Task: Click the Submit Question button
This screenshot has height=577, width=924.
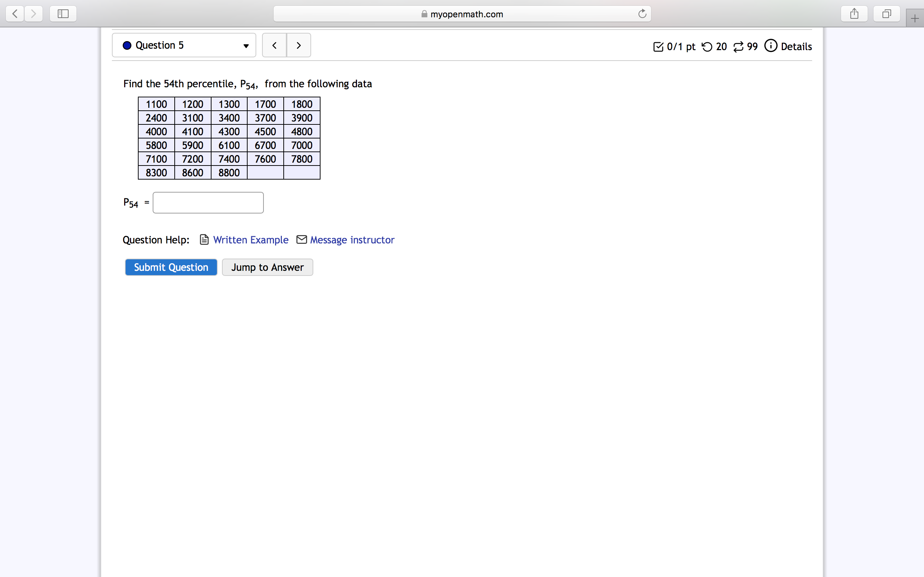Action: pyautogui.click(x=171, y=267)
